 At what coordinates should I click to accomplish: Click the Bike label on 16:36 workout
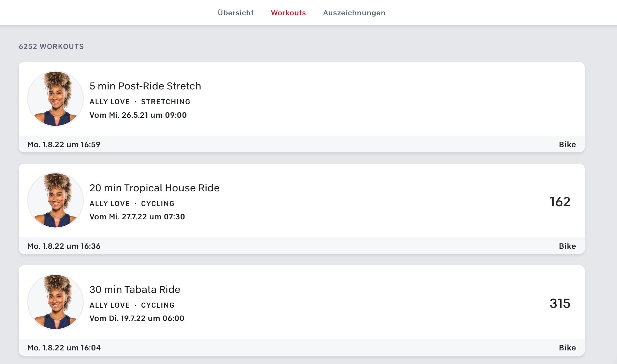(567, 246)
